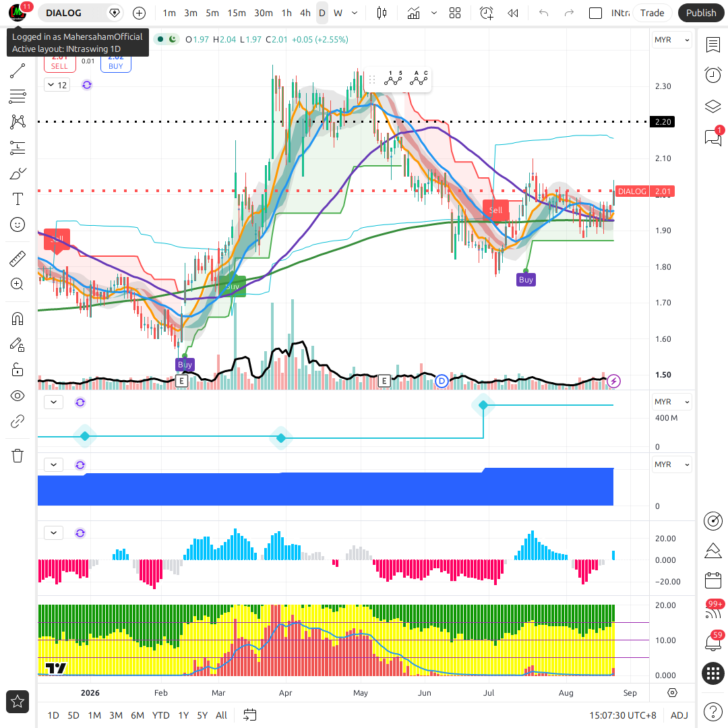Redo the last action
The height and width of the screenshot is (728, 728).
569,13
